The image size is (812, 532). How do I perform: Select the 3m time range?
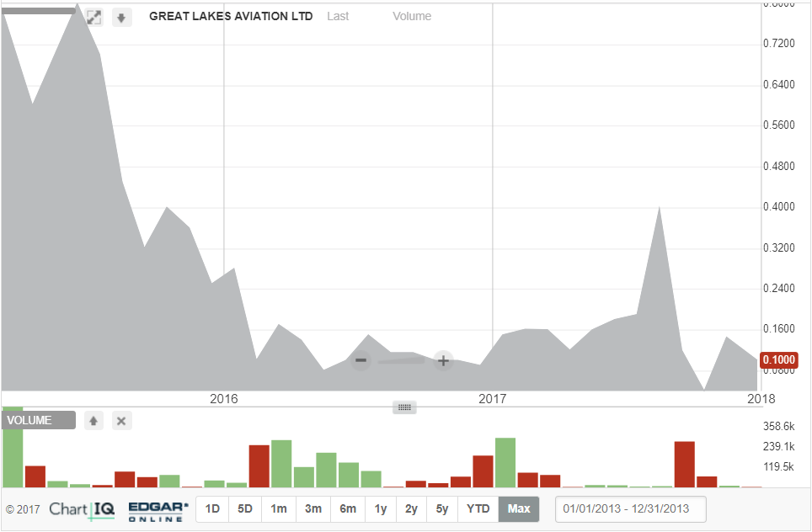(313, 509)
